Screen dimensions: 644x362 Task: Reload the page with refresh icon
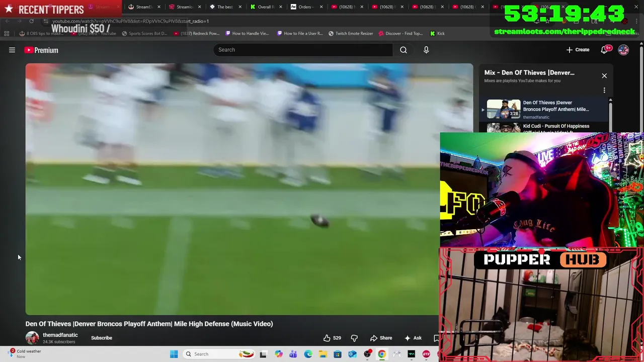coord(31,21)
